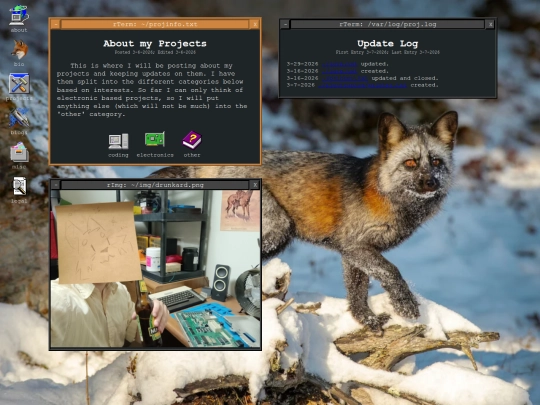The image size is (540, 405).
Task: Click the 'rTerm: ~/projinfo.txt' title bar
Action: tap(155, 24)
